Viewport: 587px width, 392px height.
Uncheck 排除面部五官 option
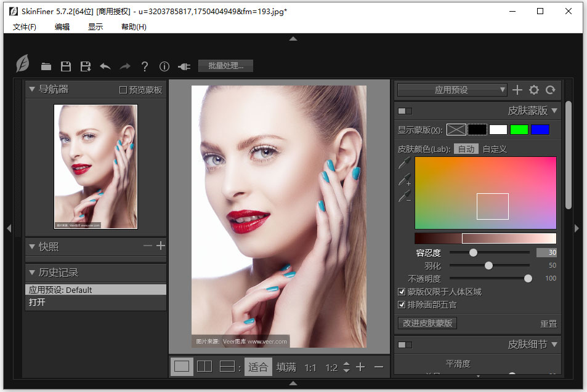click(x=402, y=305)
